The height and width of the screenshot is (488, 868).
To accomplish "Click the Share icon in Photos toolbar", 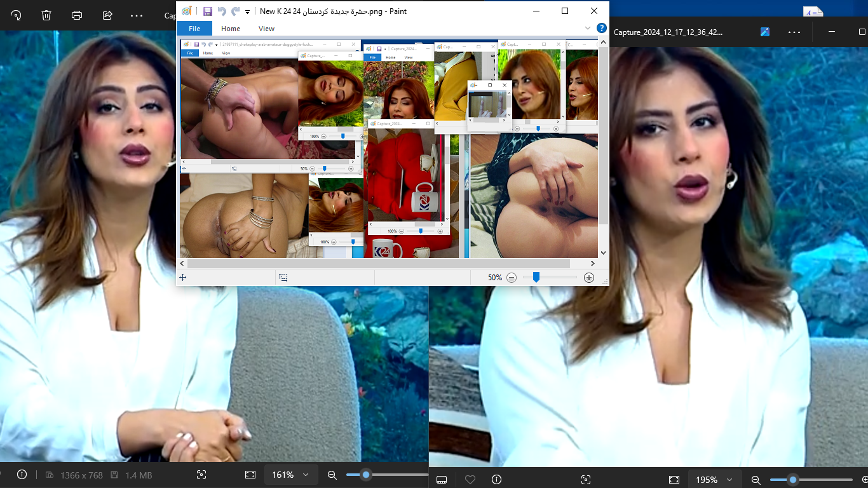I will 107,15.
